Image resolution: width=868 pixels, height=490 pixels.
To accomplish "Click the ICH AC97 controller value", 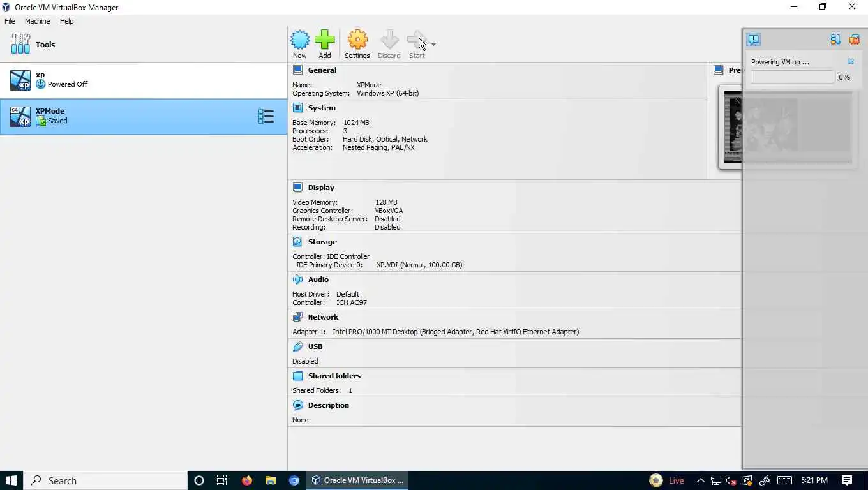I will click(x=352, y=302).
